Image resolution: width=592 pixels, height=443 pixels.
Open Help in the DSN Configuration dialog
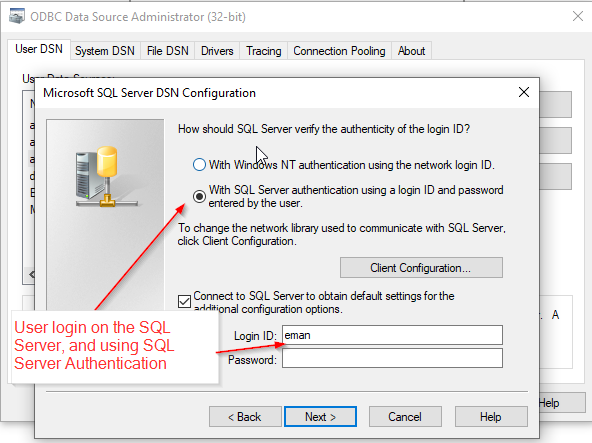(491, 417)
